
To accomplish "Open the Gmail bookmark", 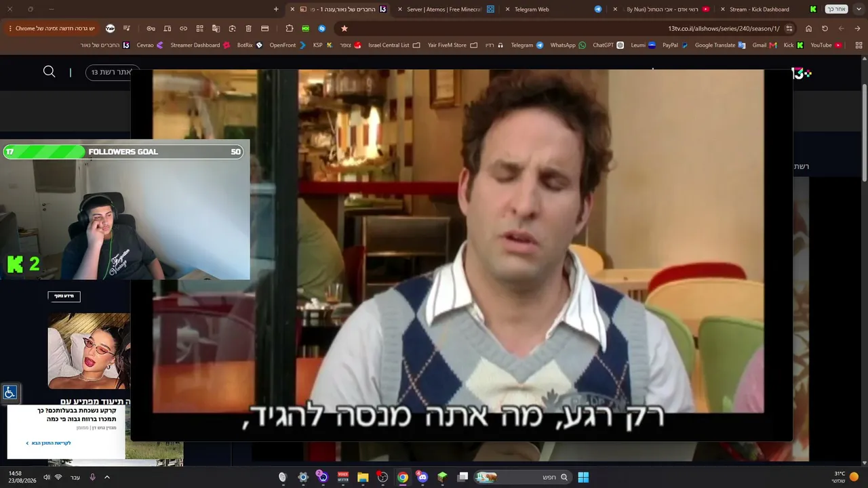I will (x=764, y=45).
